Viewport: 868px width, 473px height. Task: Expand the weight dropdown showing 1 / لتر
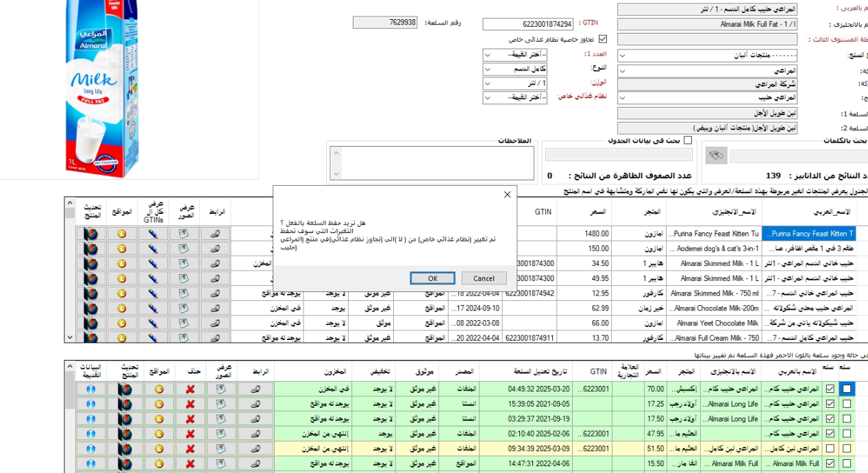tap(514, 84)
